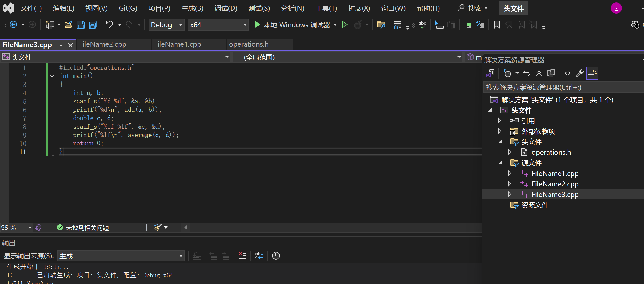This screenshot has height=284, width=644.
Task: Toggle a bookmark on the current line
Action: pyautogui.click(x=497, y=25)
